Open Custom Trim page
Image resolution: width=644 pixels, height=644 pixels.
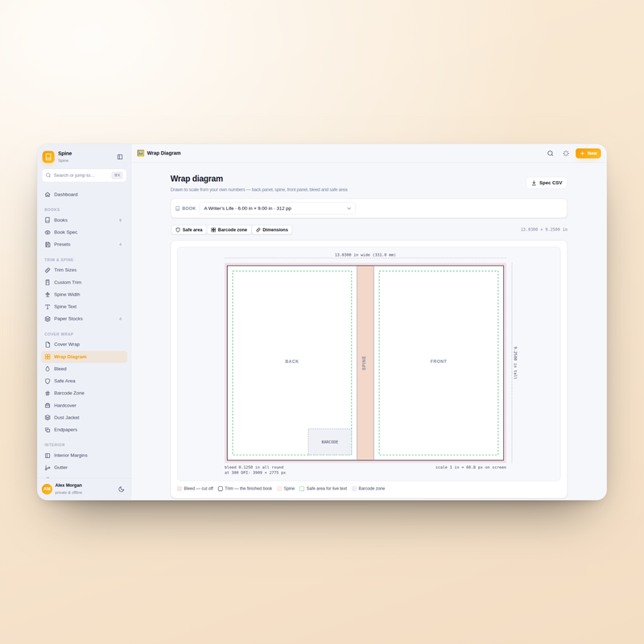(85, 283)
